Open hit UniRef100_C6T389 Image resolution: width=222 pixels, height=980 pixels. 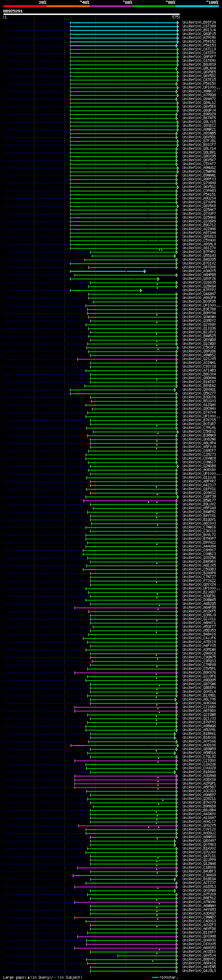pos(199,26)
